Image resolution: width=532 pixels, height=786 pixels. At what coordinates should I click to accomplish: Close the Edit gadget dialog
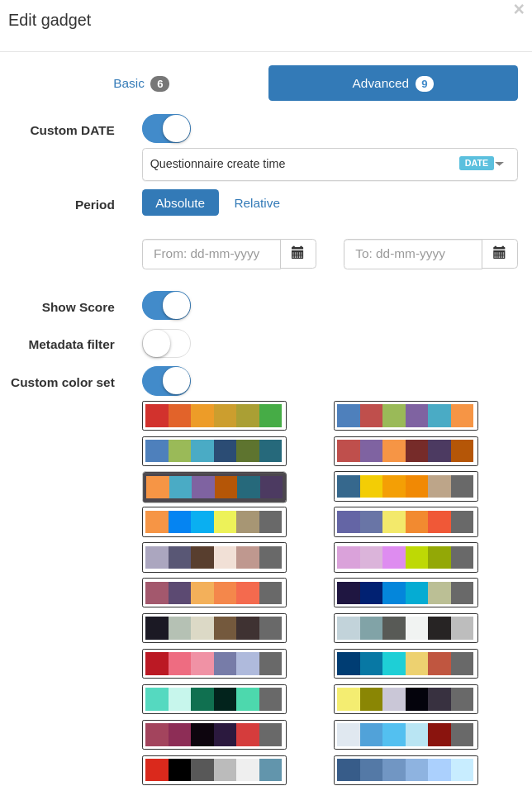[519, 9]
